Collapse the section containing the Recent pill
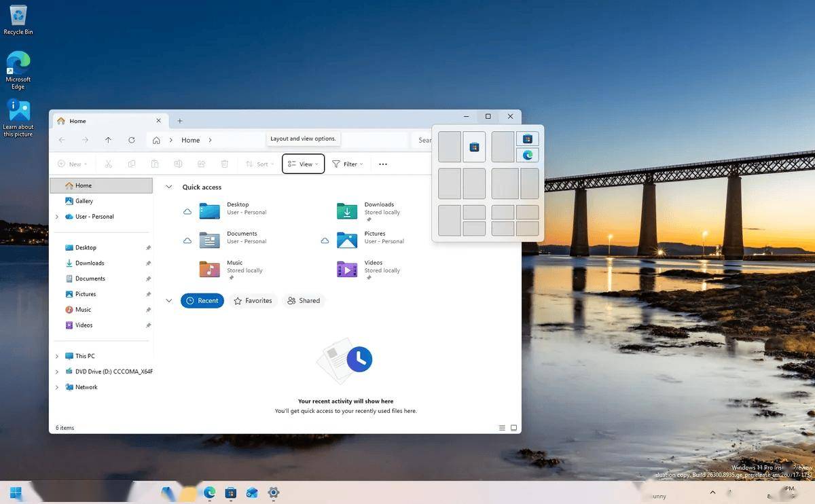 (169, 300)
